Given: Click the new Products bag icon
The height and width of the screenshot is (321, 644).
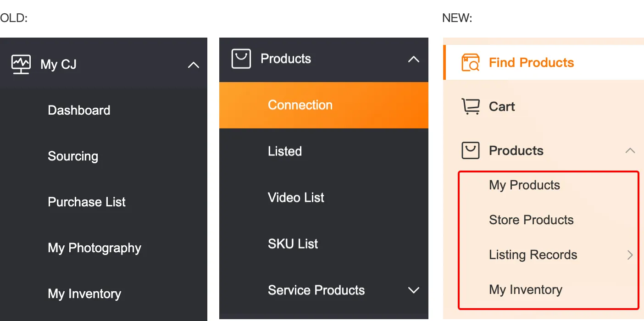Looking at the screenshot, I should [x=470, y=151].
